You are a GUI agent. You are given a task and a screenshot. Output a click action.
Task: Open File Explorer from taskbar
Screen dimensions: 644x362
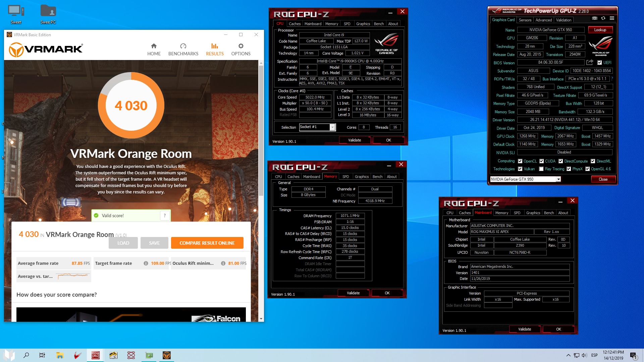[x=60, y=355]
